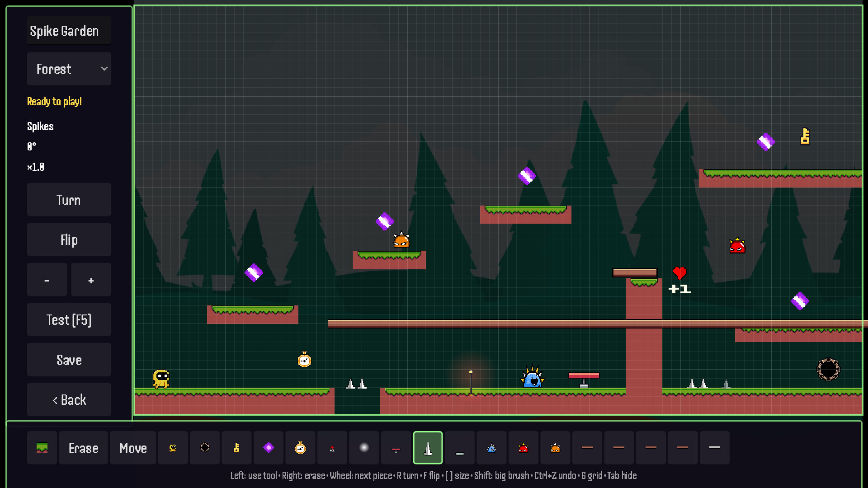Pick the red spring pad piece

396,448
